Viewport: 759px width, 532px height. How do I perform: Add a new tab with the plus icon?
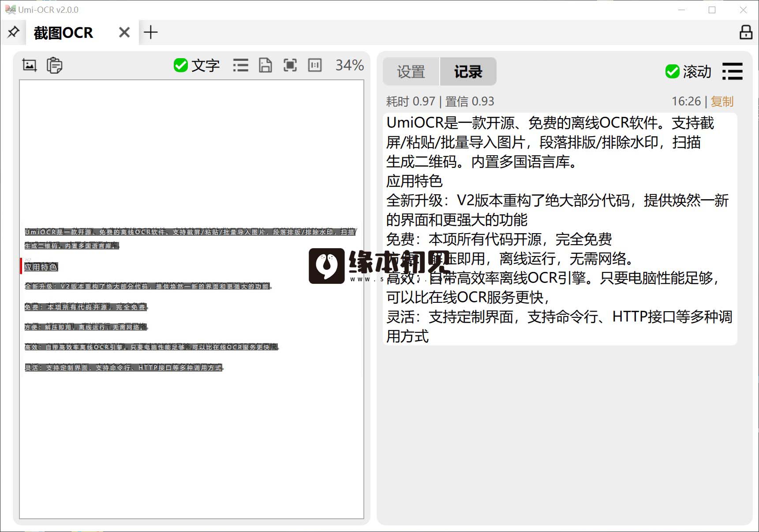[150, 32]
